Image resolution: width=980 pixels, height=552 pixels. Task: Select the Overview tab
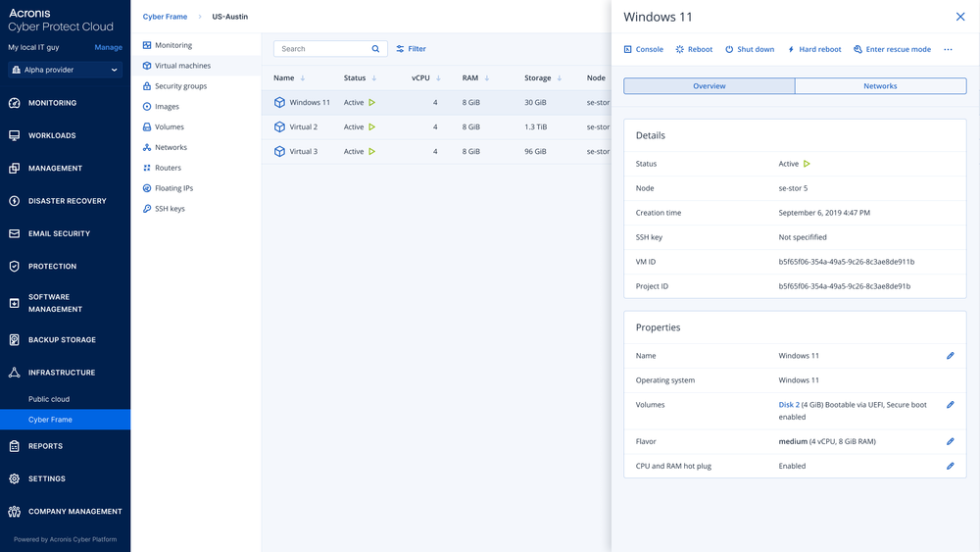point(709,86)
